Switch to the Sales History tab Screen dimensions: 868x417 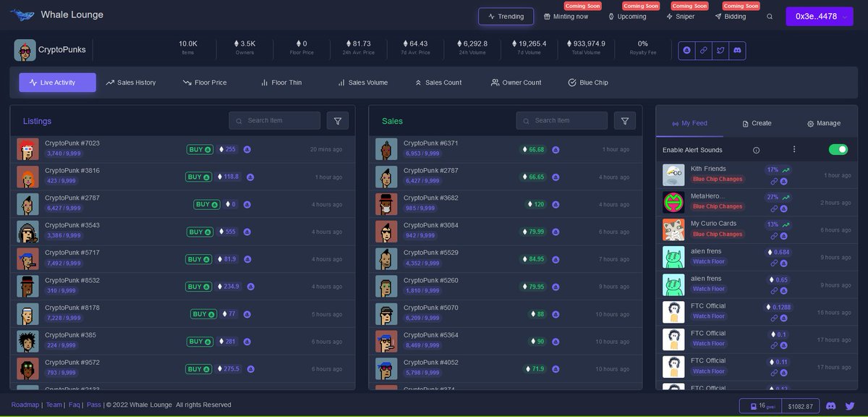pyautogui.click(x=131, y=83)
